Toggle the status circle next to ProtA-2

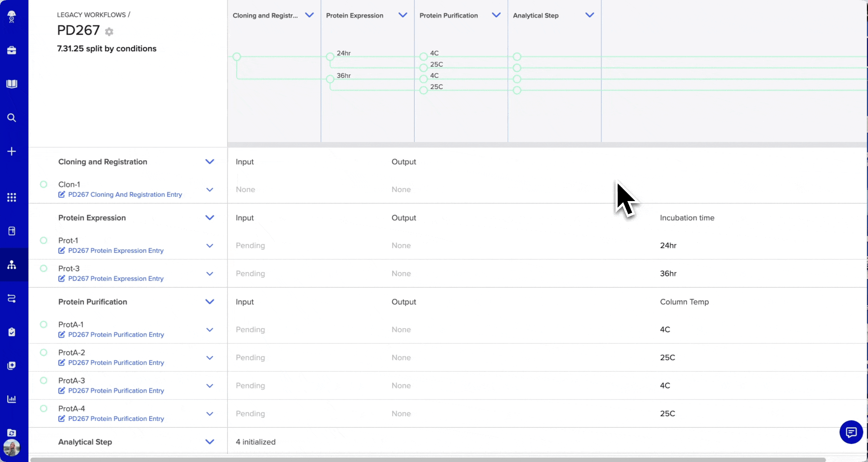tap(43, 352)
